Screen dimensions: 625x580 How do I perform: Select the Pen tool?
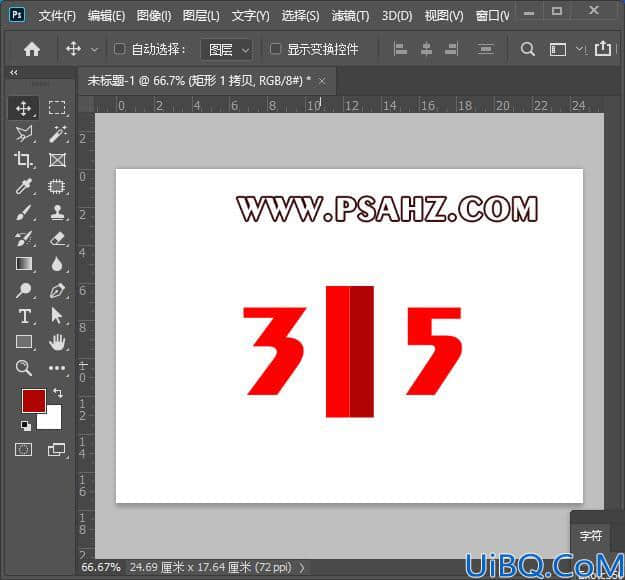[x=57, y=290]
